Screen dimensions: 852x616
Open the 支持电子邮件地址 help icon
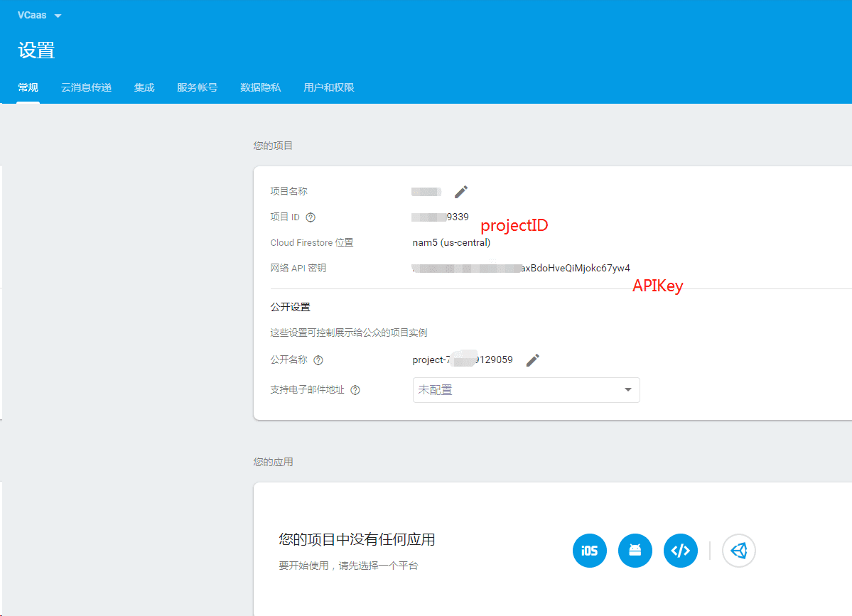[355, 389]
